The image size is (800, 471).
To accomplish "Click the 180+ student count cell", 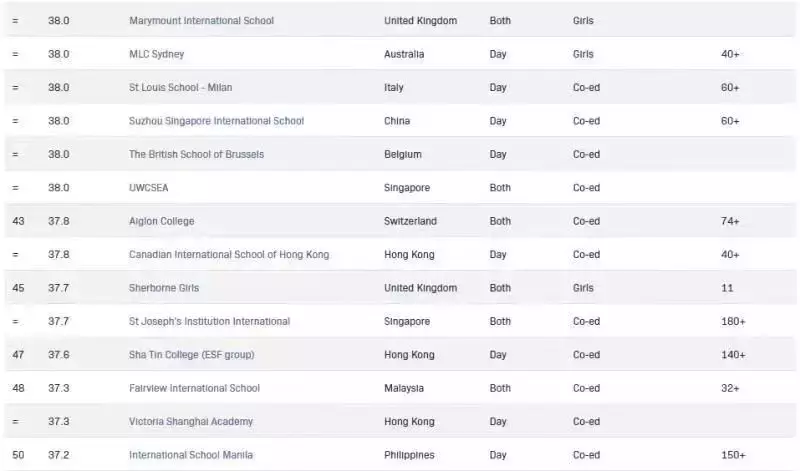I will click(x=732, y=322).
